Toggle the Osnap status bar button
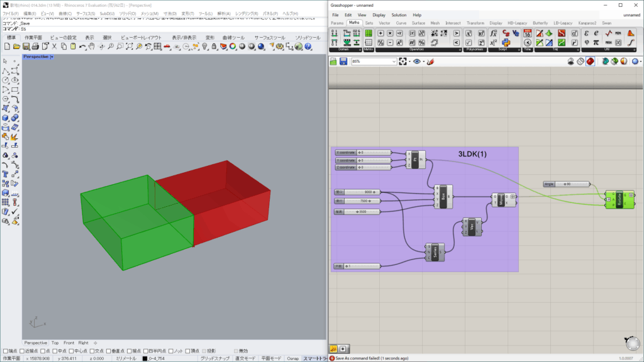Viewport: 644px width, 362px height. pos(292,358)
